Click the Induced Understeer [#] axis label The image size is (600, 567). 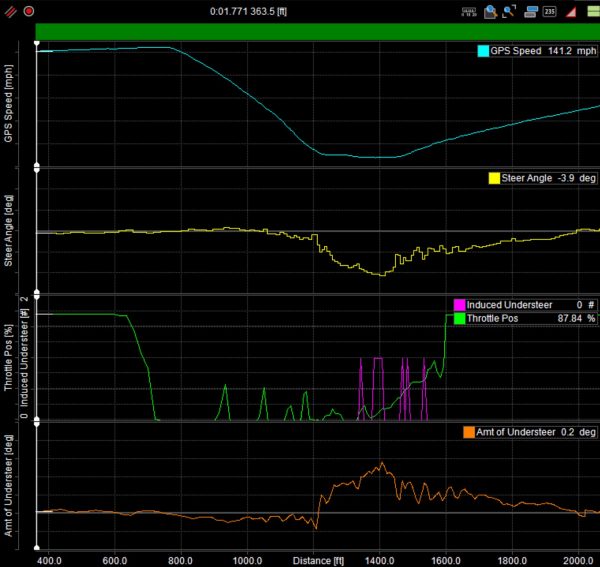point(24,358)
